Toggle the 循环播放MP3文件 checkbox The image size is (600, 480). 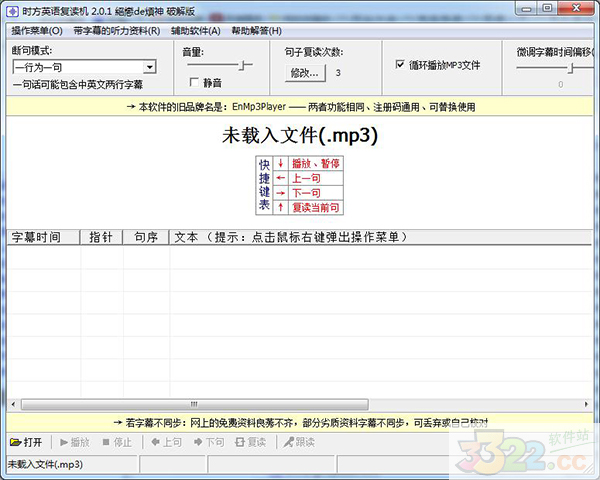[x=399, y=65]
